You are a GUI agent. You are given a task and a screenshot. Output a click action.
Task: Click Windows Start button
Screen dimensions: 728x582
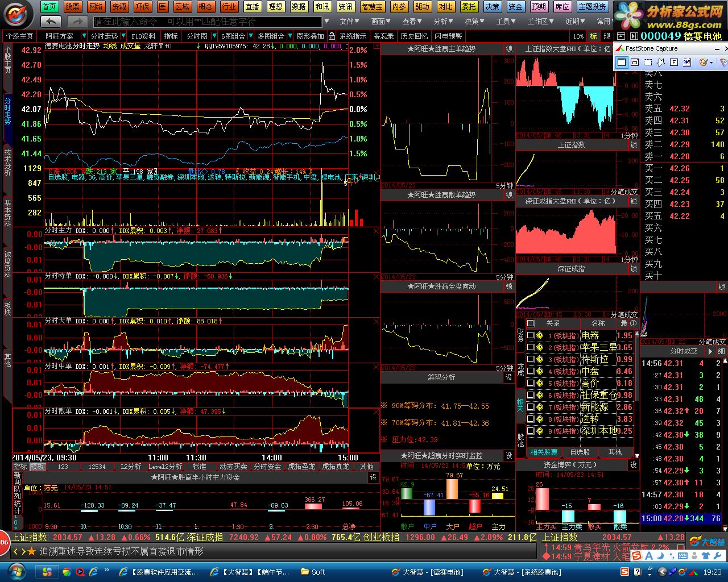click(x=17, y=572)
